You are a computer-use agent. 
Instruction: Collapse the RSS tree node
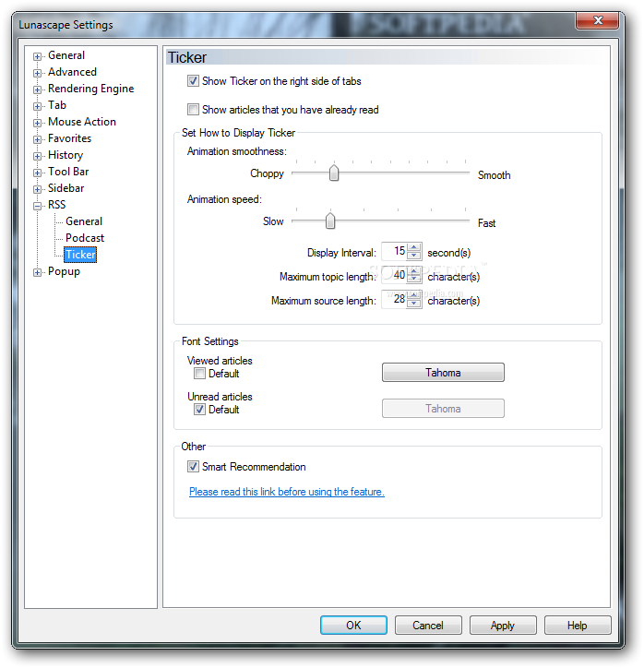(x=38, y=206)
